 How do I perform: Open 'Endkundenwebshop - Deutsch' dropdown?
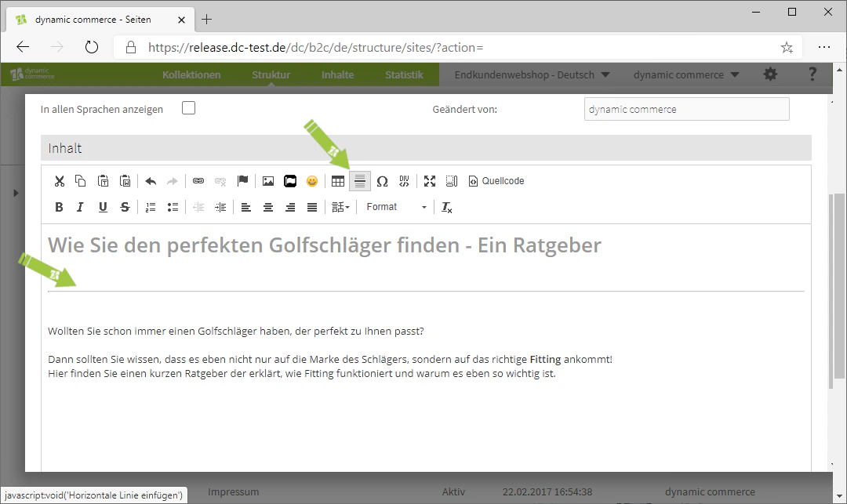(x=532, y=75)
